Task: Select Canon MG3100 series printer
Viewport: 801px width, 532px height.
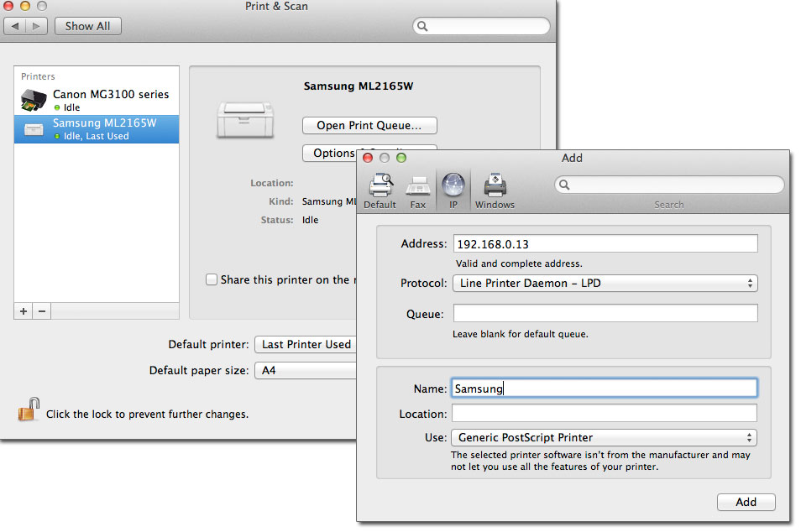Action: coord(97,100)
